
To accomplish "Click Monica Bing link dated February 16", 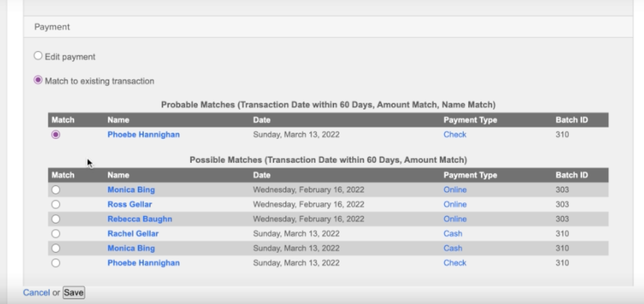I will (x=131, y=190).
